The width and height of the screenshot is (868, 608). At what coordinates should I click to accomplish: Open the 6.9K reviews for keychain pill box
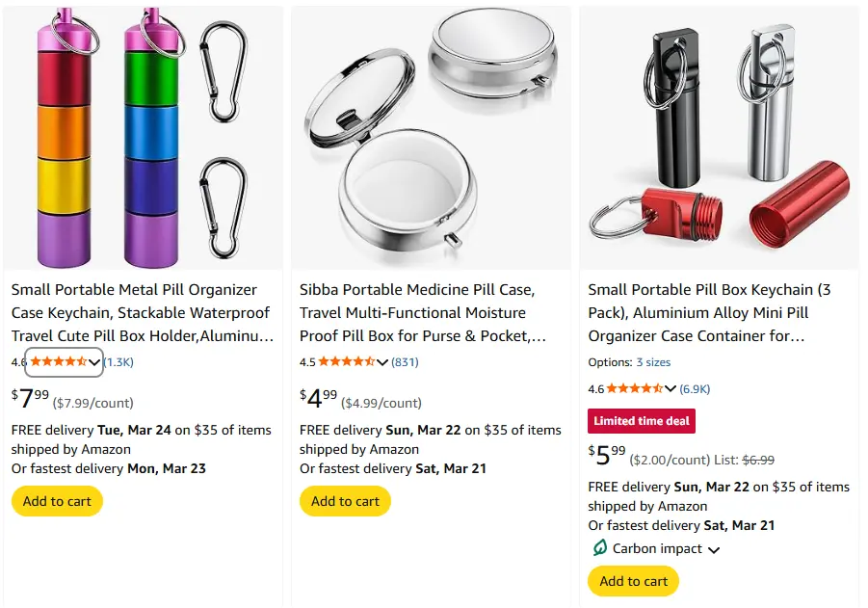(695, 389)
